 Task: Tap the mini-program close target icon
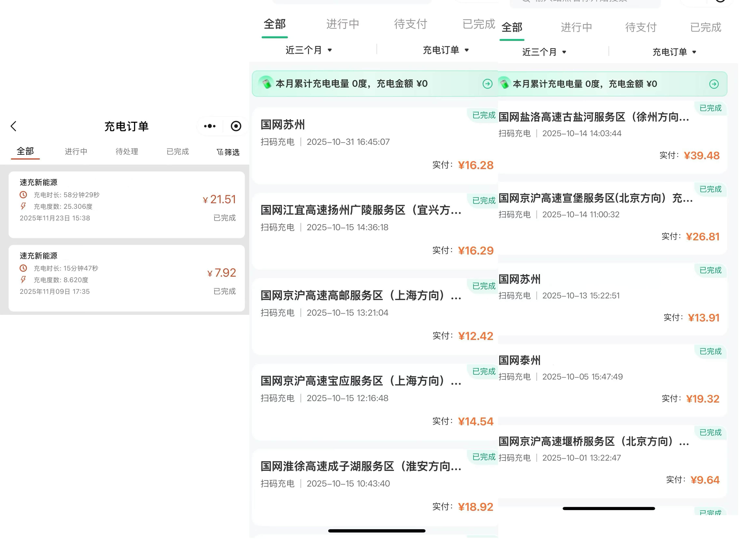pos(236,126)
